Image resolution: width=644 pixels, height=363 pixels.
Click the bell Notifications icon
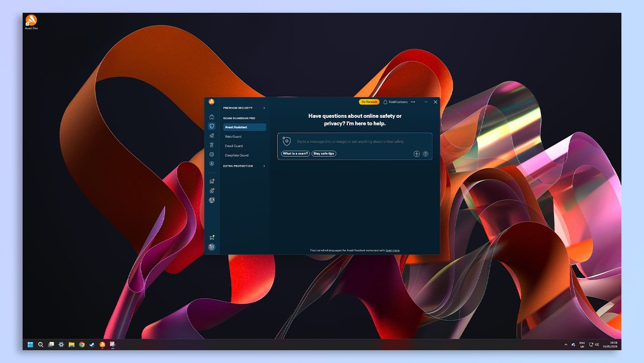click(385, 102)
